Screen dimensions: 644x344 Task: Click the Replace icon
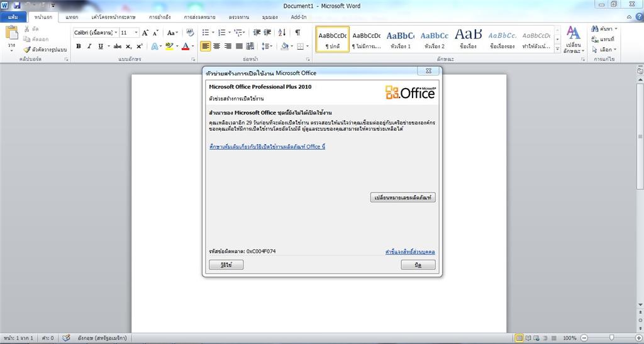tap(595, 39)
